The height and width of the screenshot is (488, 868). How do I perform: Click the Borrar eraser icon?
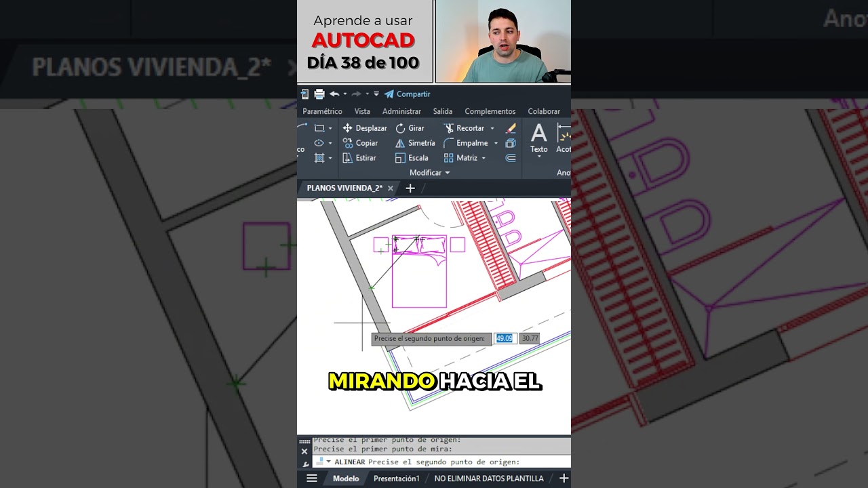point(511,128)
